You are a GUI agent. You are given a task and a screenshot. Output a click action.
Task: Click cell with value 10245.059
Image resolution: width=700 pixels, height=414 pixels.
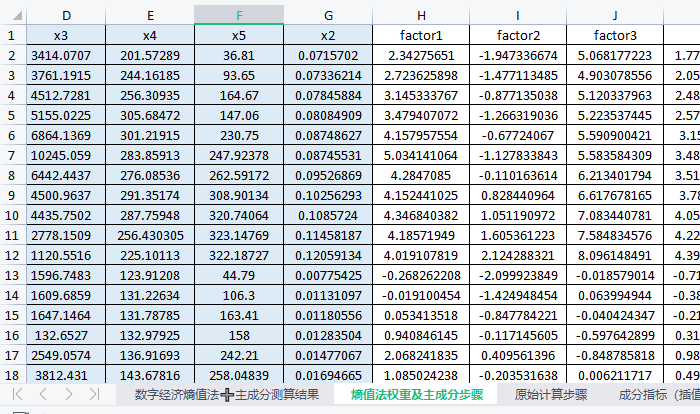click(x=66, y=155)
